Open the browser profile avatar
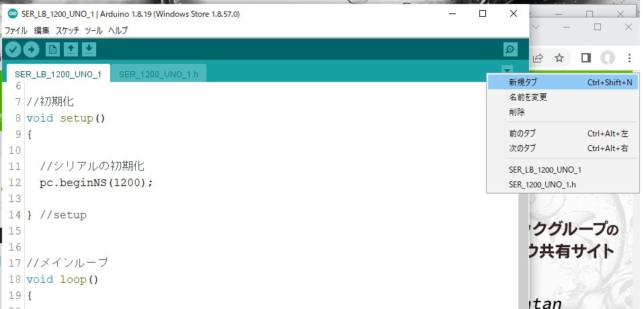This screenshot has width=644, height=309. [x=608, y=58]
